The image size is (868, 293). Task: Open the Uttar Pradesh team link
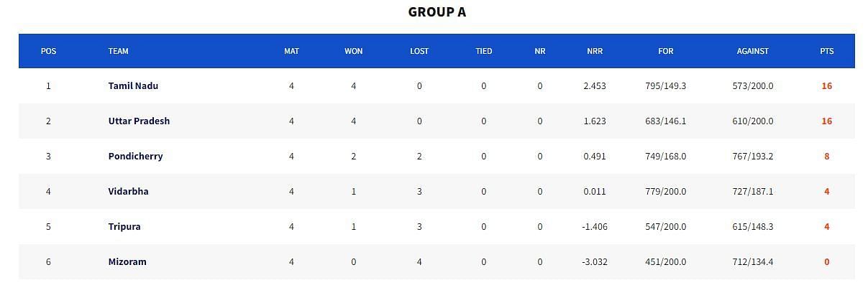click(x=139, y=121)
